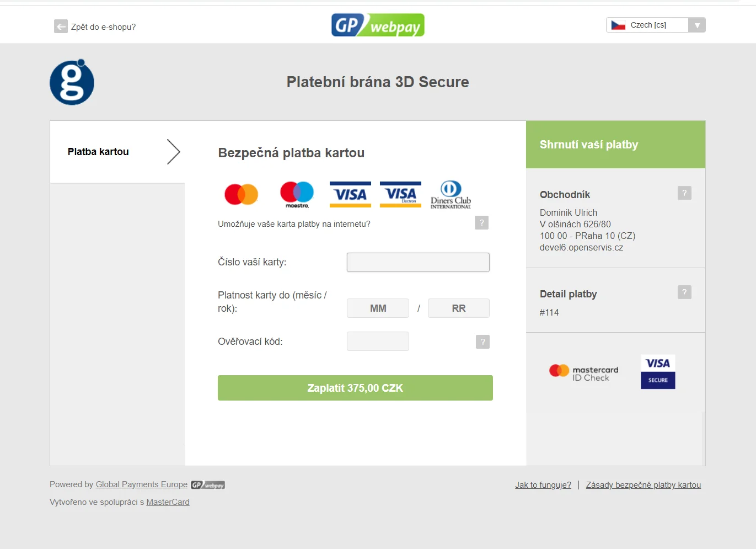The width and height of the screenshot is (756, 549).
Task: Open the Jak to funguje? link
Action: tap(543, 485)
